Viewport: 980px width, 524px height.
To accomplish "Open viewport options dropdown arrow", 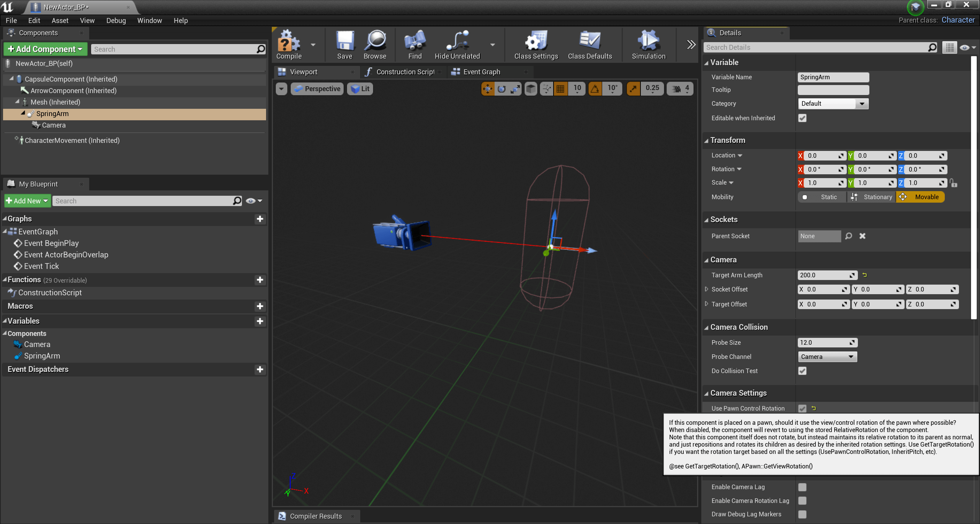I will 281,89.
